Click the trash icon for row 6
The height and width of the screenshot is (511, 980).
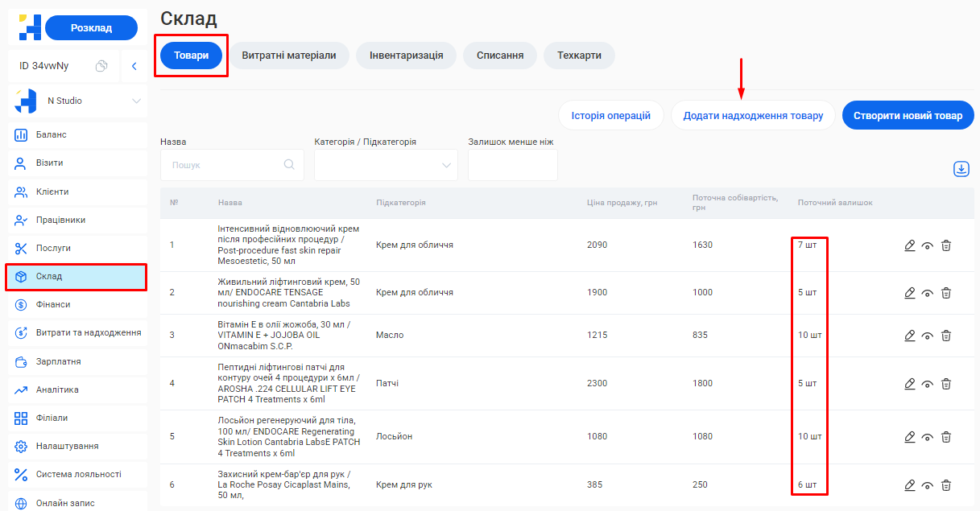click(946, 485)
